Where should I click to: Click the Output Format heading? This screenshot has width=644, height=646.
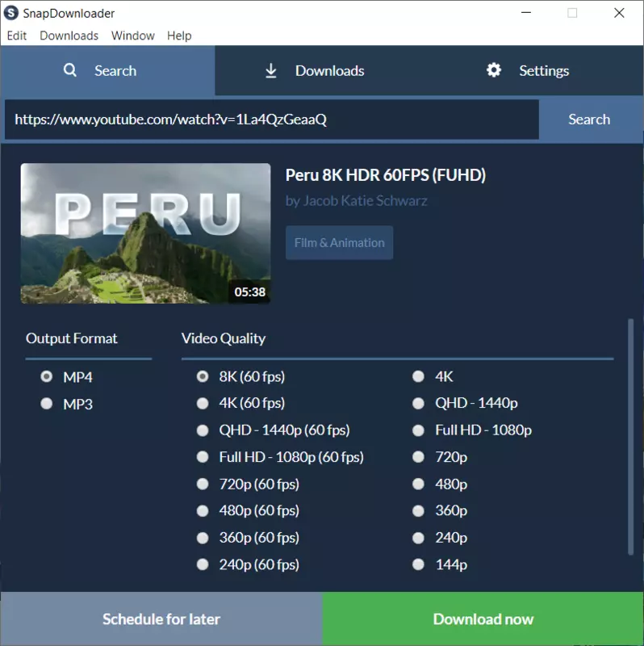pos(72,338)
